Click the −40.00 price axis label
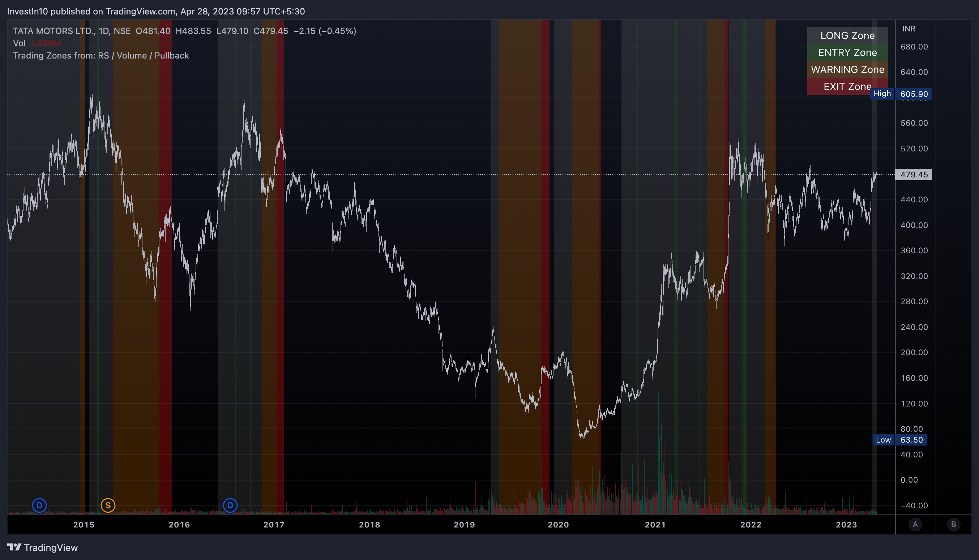Image resolution: width=979 pixels, height=560 pixels. 914,505
